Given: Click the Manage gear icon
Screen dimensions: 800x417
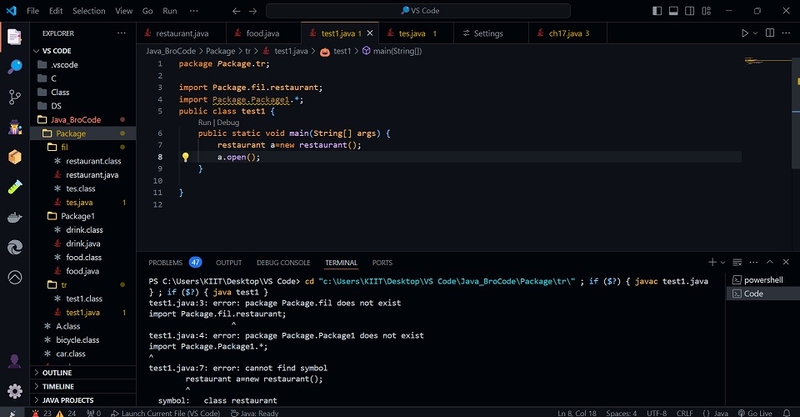Looking at the screenshot, I should [x=14, y=391].
